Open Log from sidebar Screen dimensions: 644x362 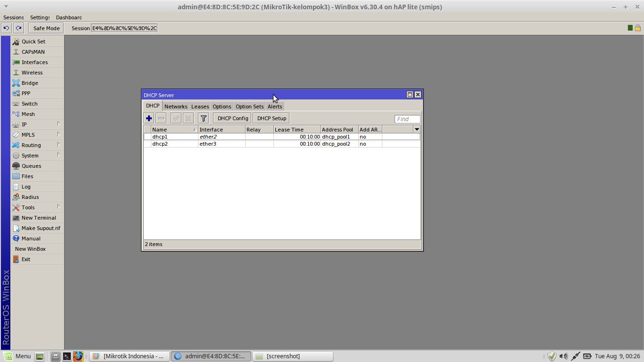point(37,187)
